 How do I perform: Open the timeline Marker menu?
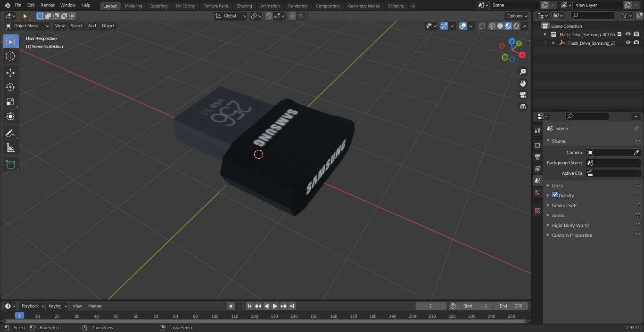(95, 306)
